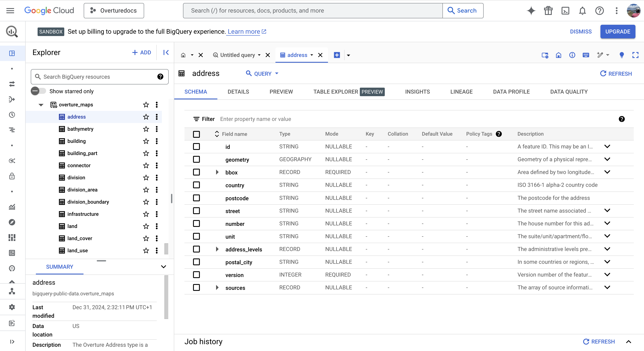The height and width of the screenshot is (351, 644).
Task: Switch to the PREVIEW tab
Action: click(x=281, y=92)
